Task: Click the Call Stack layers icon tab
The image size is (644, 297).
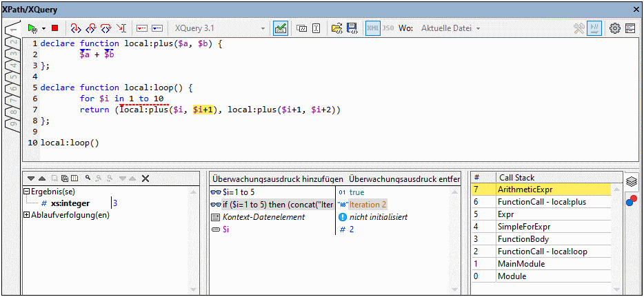Action: click(x=632, y=181)
